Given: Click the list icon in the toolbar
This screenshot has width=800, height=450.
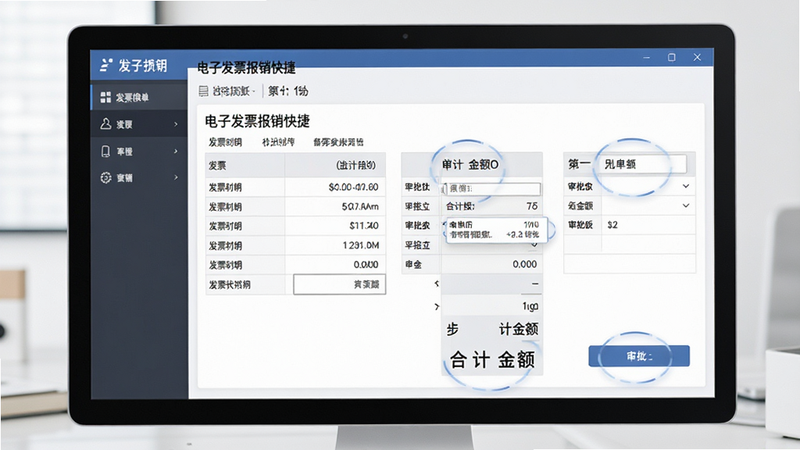Looking at the screenshot, I should coord(204,91).
